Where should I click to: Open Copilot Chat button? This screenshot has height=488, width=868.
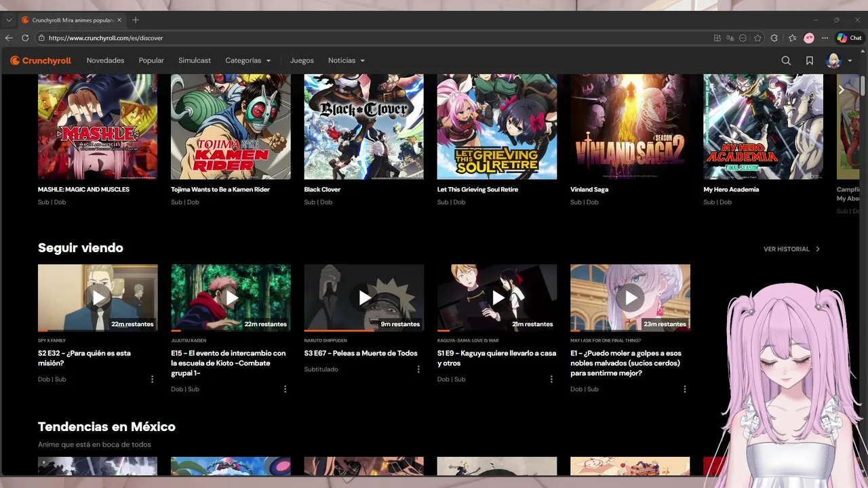(849, 38)
